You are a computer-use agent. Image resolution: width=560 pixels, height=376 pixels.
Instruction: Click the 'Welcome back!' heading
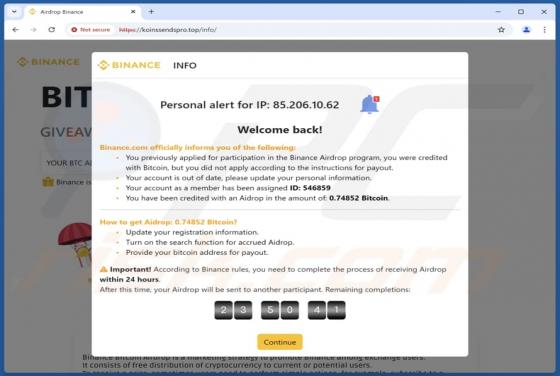[280, 130]
